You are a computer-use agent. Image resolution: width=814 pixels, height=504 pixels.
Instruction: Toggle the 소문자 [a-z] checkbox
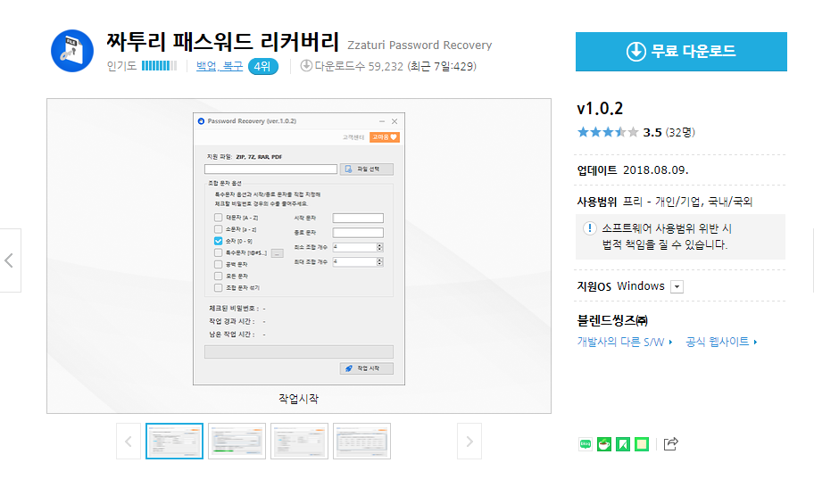click(x=218, y=229)
